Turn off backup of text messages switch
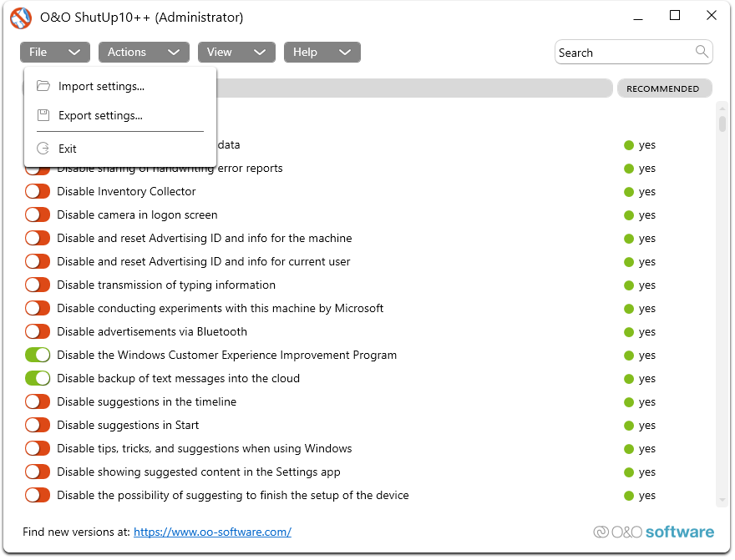 pos(38,379)
